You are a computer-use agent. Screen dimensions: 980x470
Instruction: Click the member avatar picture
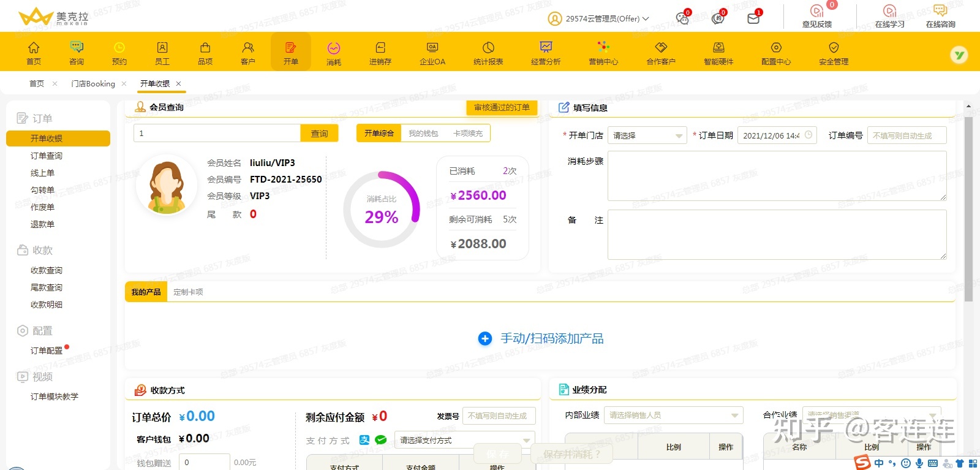[x=166, y=185]
